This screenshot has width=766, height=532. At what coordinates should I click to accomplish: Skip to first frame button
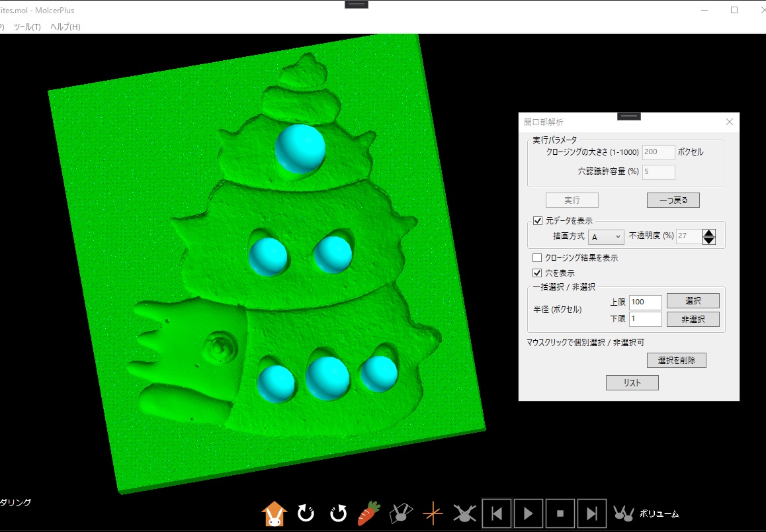[497, 513]
